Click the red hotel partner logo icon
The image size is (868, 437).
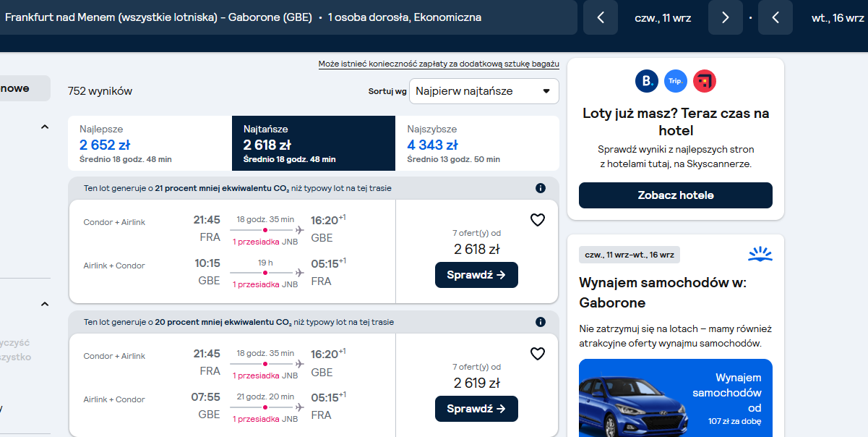tap(705, 80)
